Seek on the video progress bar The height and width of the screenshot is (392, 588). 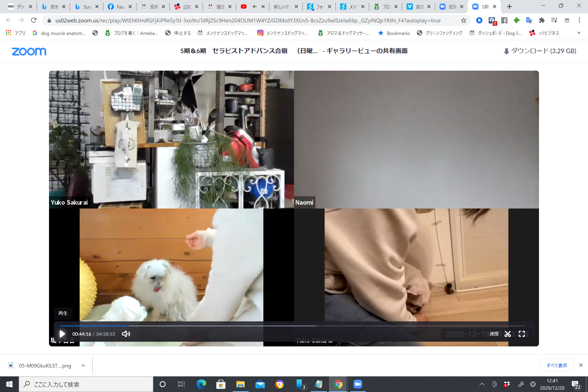click(292, 326)
